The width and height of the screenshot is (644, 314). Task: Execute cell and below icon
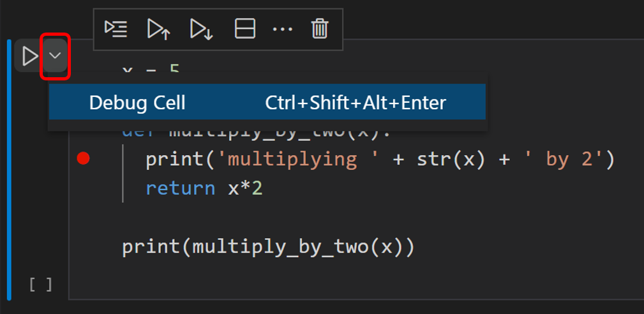coord(201,29)
